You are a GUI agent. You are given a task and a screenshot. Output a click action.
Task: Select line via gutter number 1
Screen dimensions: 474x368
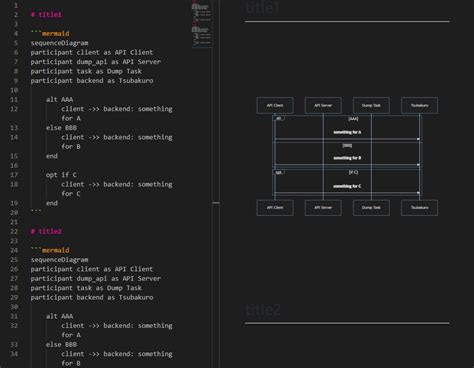16,5
